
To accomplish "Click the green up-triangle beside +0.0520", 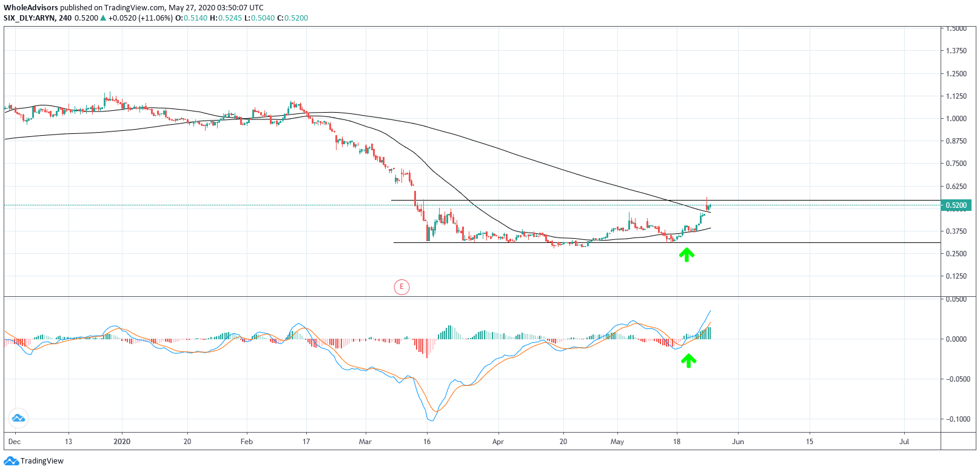I will (103, 18).
